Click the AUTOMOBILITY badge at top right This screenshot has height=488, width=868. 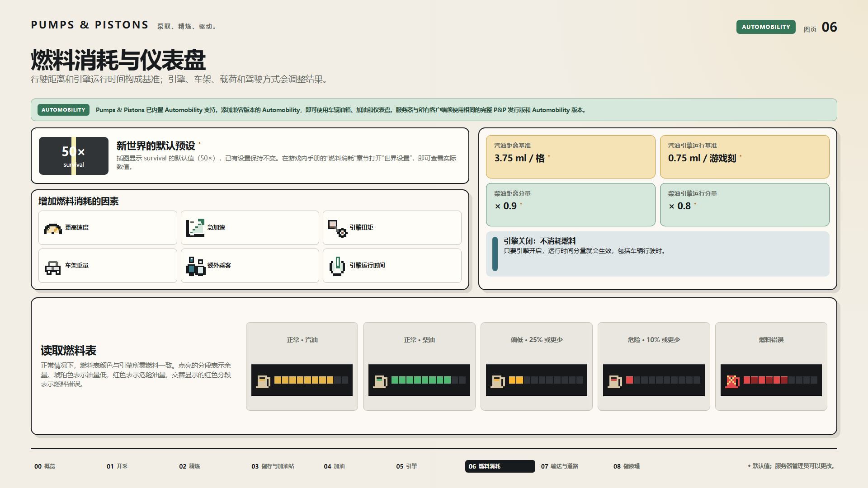point(766,27)
